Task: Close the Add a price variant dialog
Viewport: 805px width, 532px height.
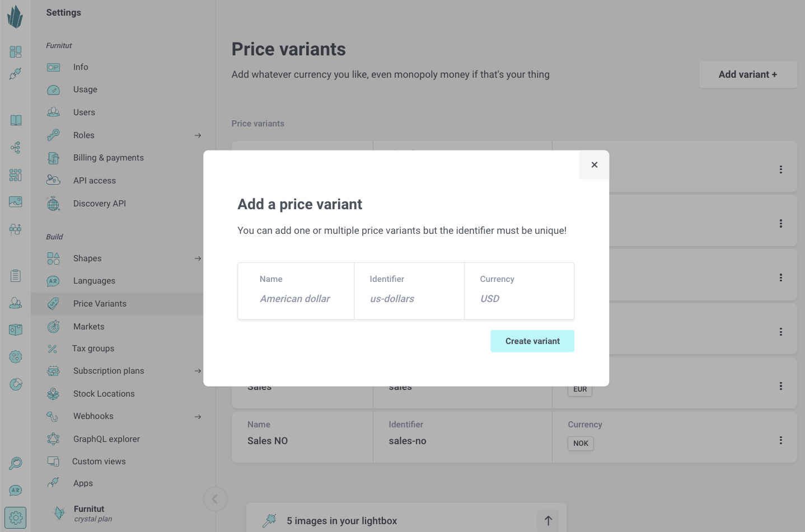Action: coord(595,165)
